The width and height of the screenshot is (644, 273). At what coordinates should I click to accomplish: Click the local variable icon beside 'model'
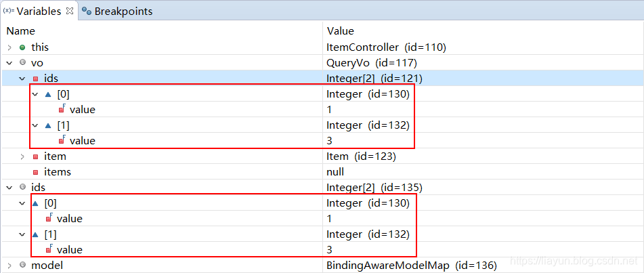pyautogui.click(x=22, y=266)
